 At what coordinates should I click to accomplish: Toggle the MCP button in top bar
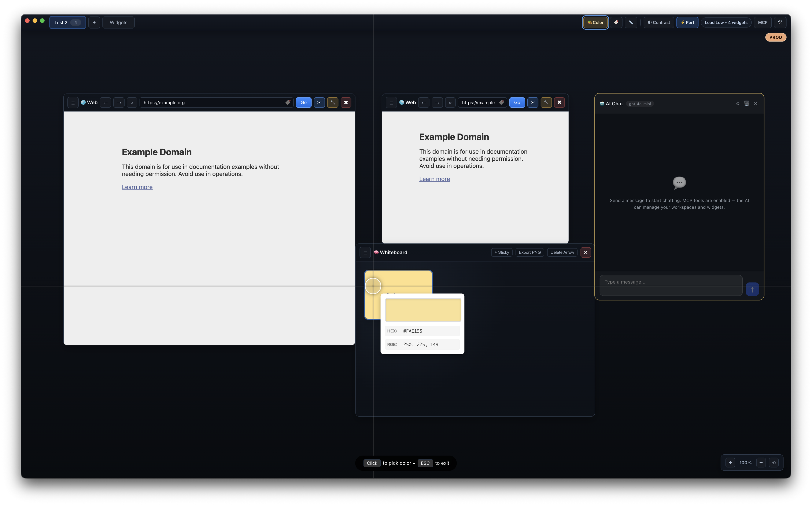(x=763, y=22)
